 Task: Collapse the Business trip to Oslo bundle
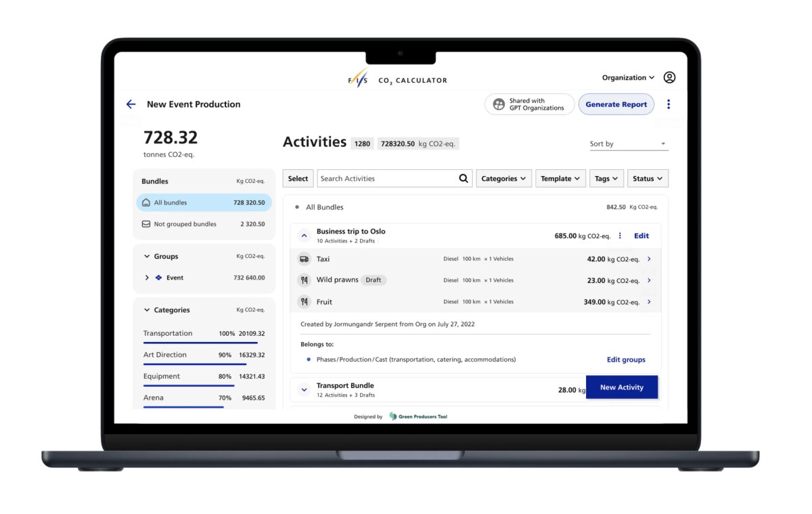tap(304, 236)
